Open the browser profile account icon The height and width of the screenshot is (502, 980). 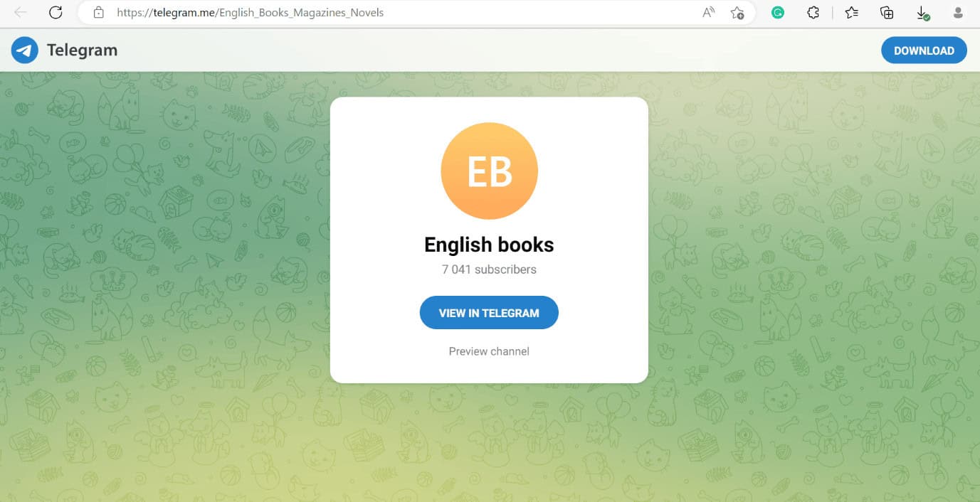tap(957, 12)
